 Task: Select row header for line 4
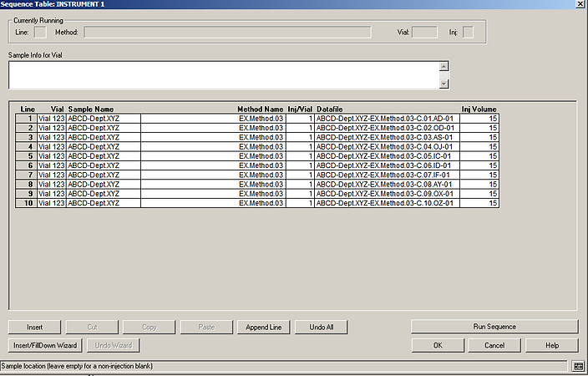[26, 147]
